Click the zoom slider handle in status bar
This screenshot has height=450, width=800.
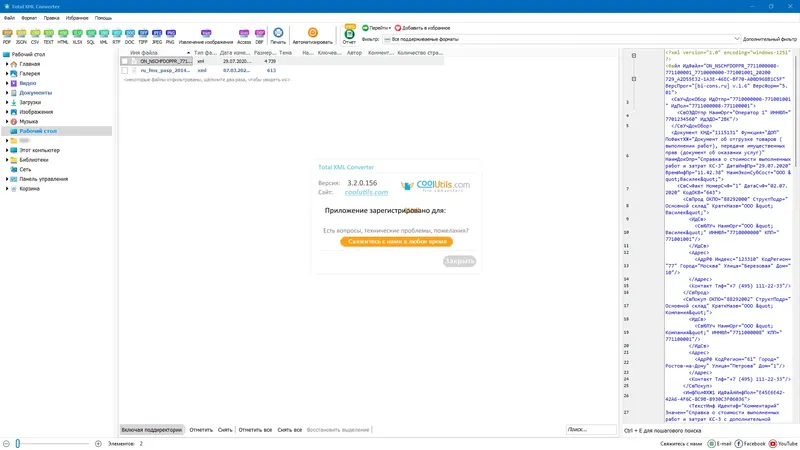17,444
